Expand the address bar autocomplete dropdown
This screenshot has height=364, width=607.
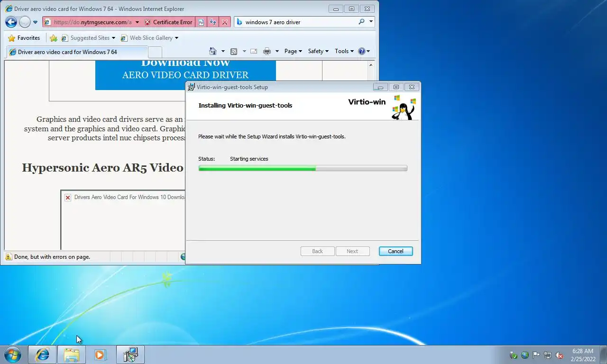click(x=137, y=22)
